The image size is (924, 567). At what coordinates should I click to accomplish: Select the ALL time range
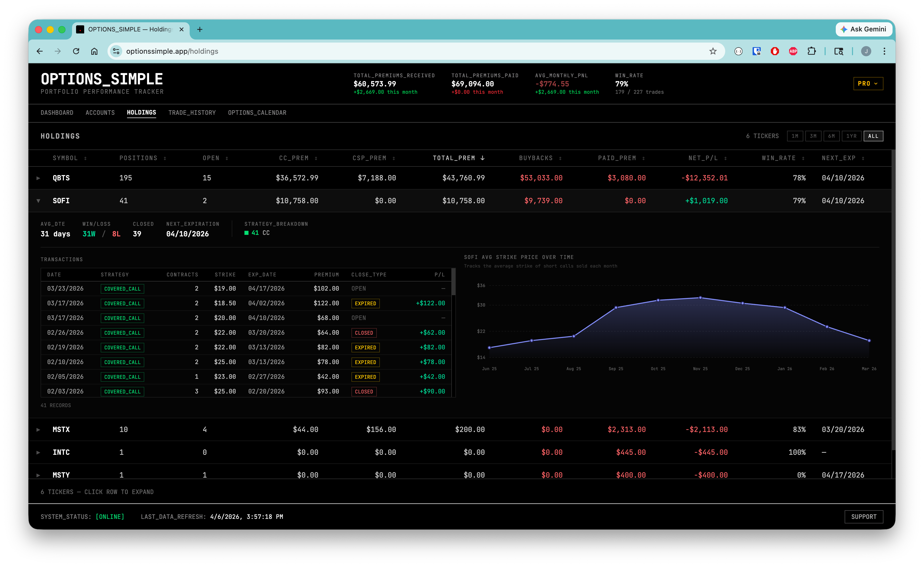coord(873,136)
